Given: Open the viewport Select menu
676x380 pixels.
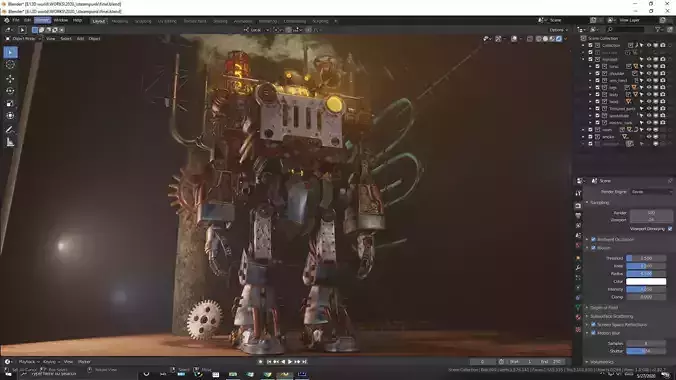Looking at the screenshot, I should tap(66, 39).
